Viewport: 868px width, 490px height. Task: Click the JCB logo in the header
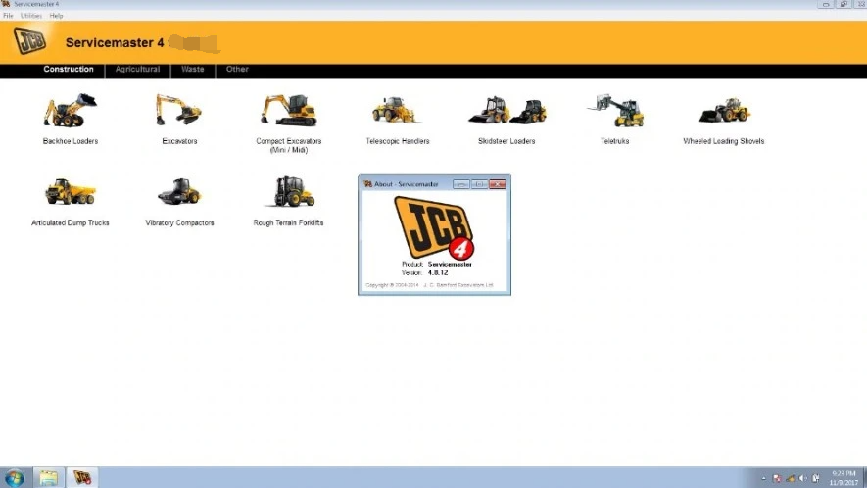pos(30,41)
